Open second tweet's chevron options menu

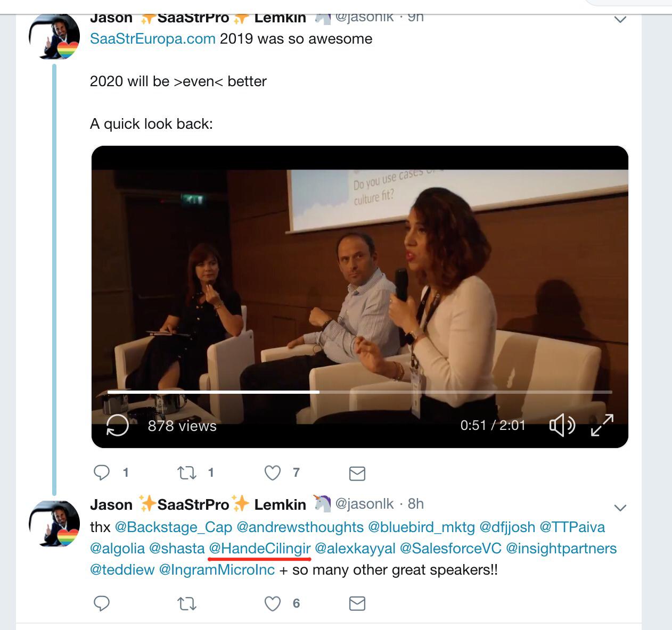[620, 508]
